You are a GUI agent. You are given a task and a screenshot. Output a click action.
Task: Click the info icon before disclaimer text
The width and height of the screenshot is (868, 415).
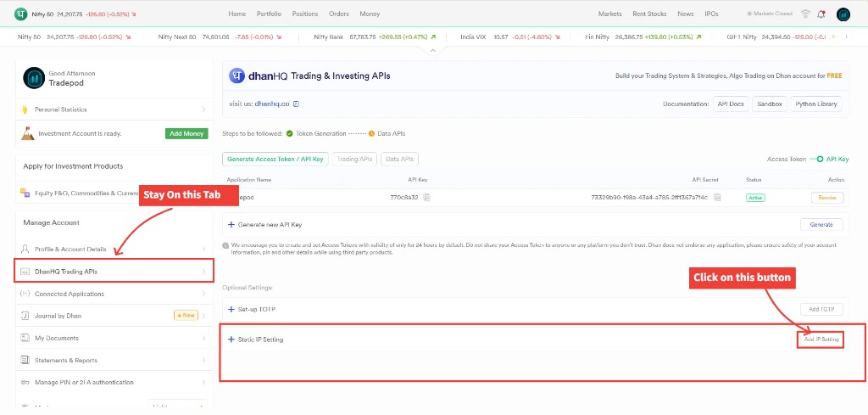coord(225,245)
